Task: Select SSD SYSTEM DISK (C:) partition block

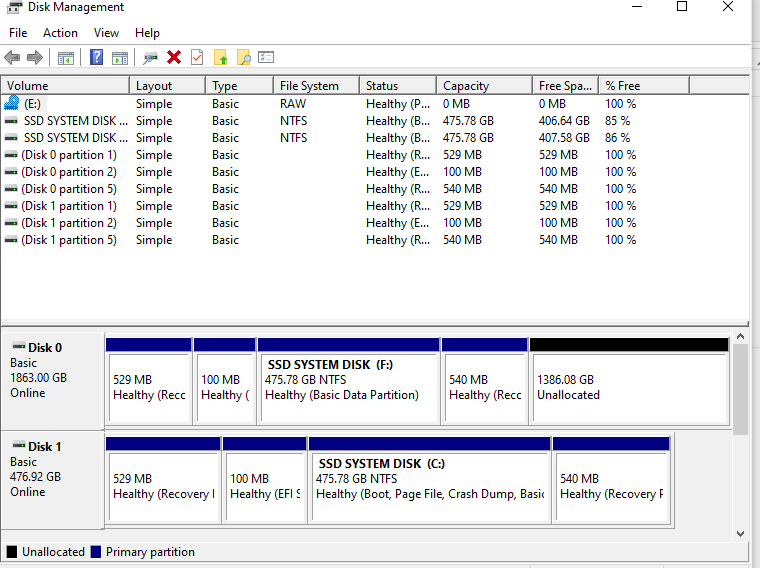Action: (x=429, y=481)
